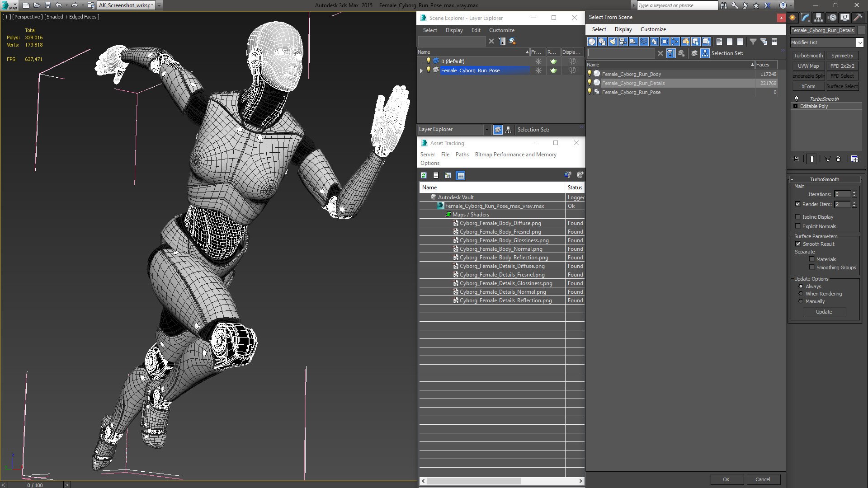868x488 pixels.
Task: Switch to Motion command panel
Action: [x=832, y=18]
